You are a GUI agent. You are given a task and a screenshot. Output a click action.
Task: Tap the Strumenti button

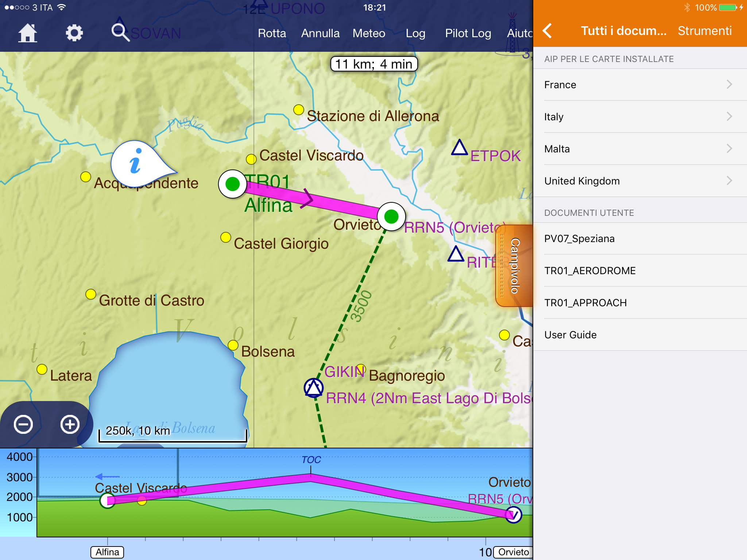[704, 31]
